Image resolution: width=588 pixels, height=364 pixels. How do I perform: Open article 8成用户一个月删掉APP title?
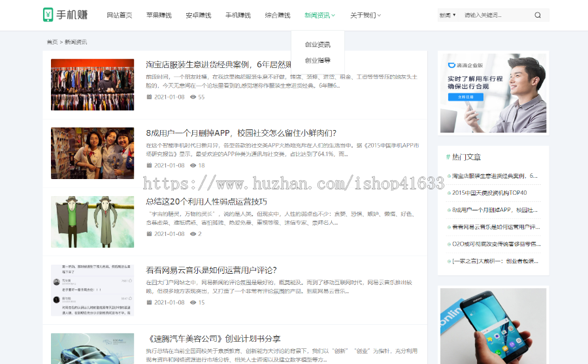241,133
